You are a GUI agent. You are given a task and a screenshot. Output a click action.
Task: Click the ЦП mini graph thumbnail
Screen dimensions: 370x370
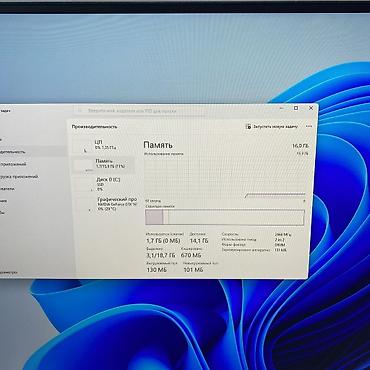click(83, 146)
